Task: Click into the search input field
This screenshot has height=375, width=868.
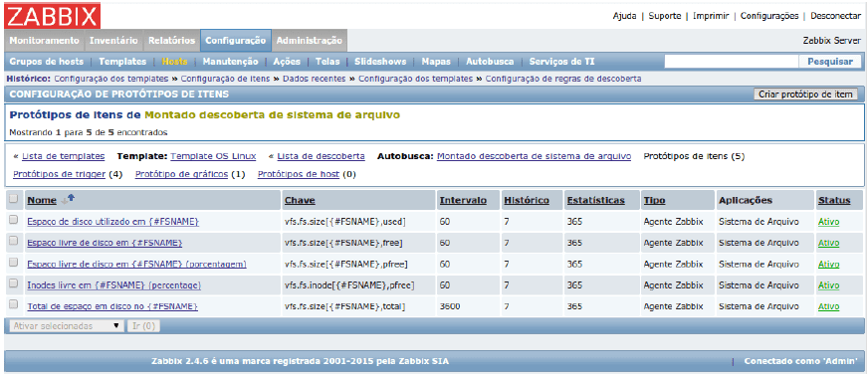Action: (732, 62)
